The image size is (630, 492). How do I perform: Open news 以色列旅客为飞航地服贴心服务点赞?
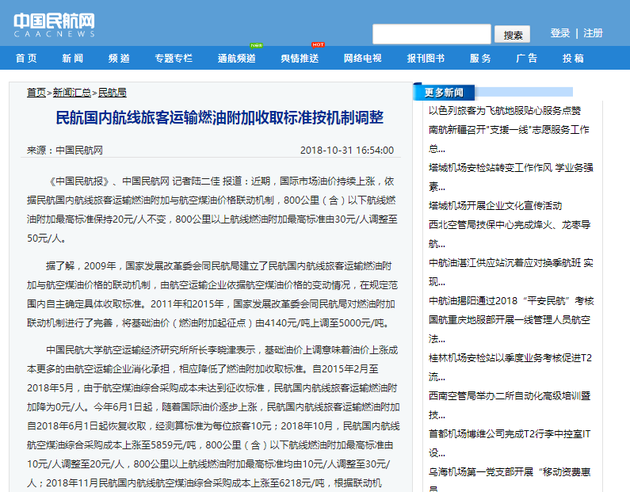[x=505, y=110]
